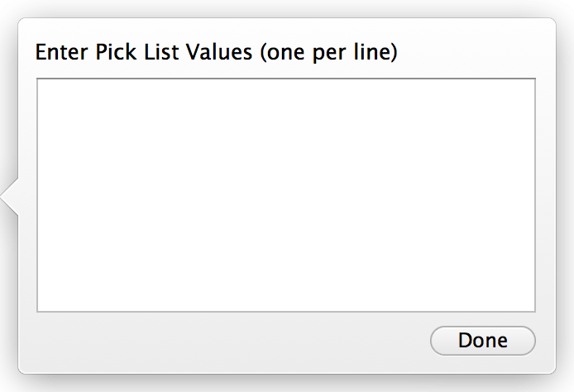574x392 pixels.
Task: Click the bottom-left area of the text box
Action: tap(50, 300)
